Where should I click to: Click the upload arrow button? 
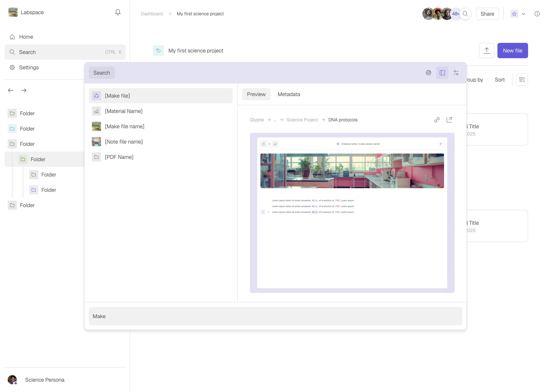pos(487,51)
